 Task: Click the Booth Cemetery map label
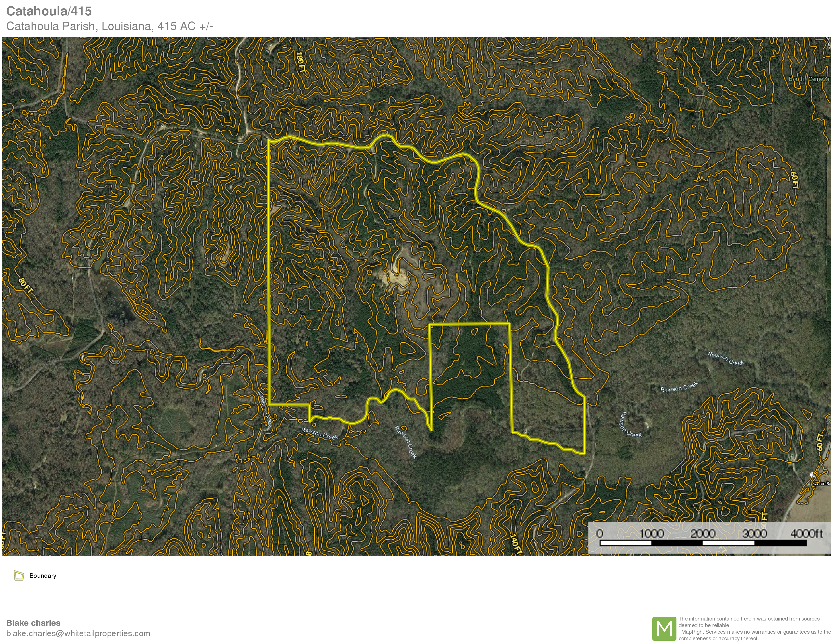[809, 79]
